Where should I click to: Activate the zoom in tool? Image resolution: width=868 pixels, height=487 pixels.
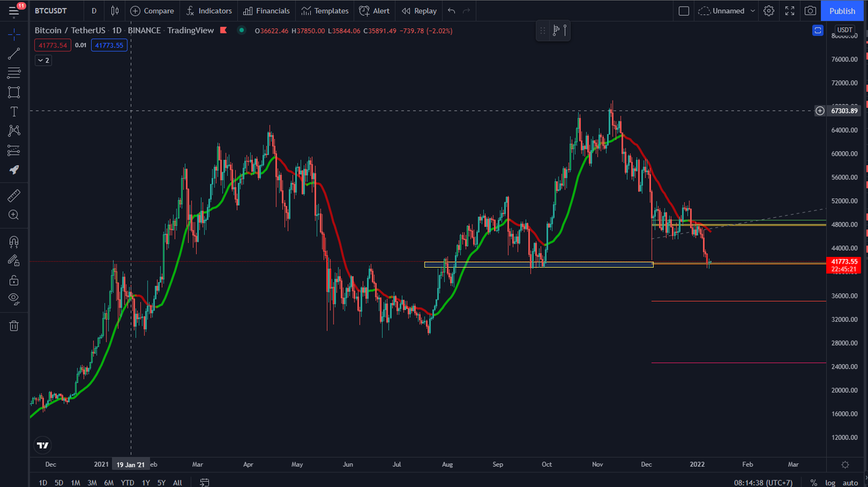pos(14,215)
